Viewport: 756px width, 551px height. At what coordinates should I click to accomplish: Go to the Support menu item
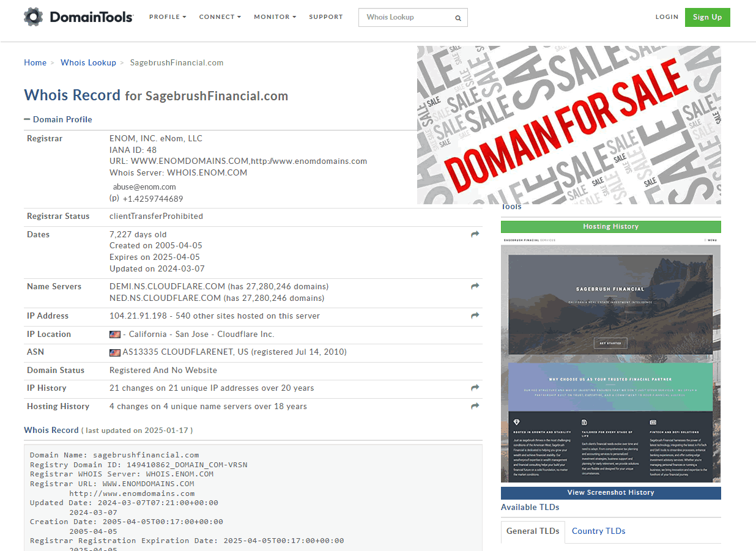325,17
